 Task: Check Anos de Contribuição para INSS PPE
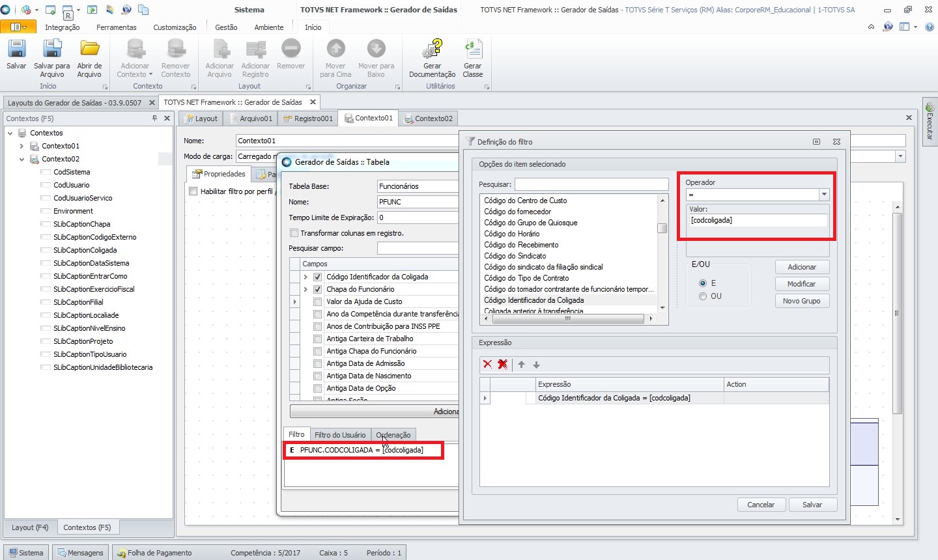318,326
